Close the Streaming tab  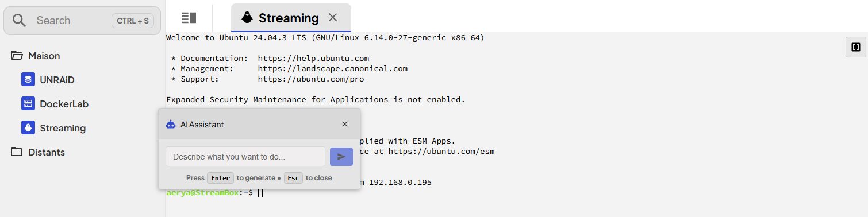point(332,18)
